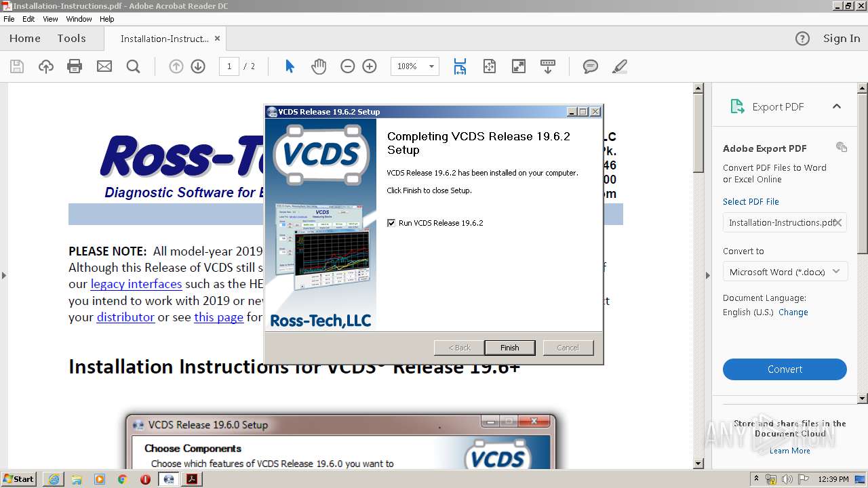
Task: Switch to the Home tab
Action: click(x=25, y=39)
